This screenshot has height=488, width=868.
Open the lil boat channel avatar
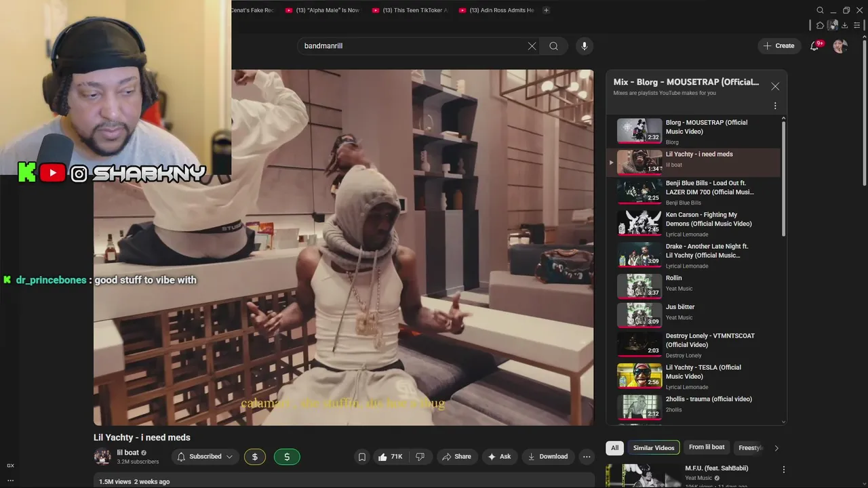[x=102, y=457]
